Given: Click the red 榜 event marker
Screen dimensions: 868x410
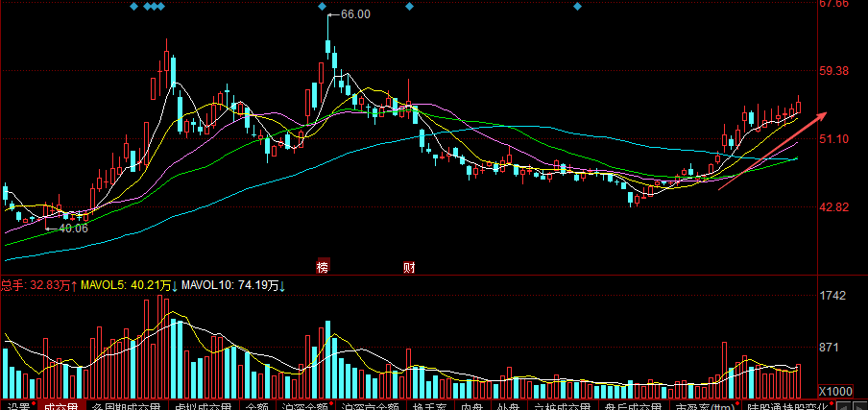Looking at the screenshot, I should [323, 268].
